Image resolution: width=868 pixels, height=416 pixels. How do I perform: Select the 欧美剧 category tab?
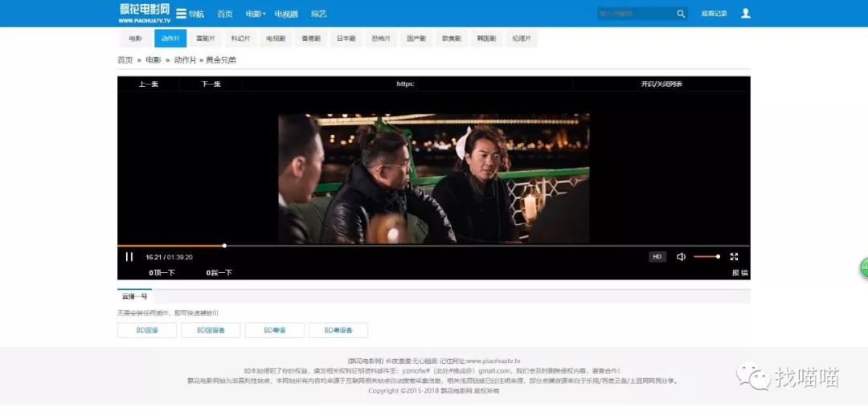point(451,39)
